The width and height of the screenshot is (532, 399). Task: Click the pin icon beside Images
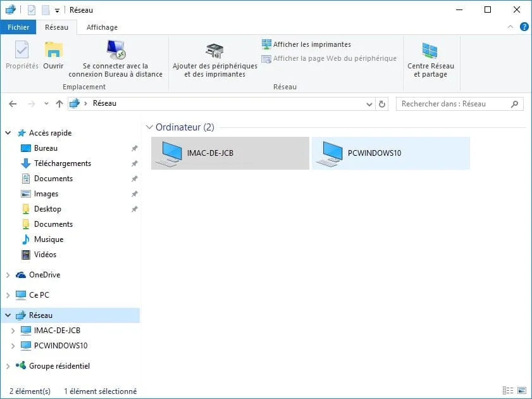click(x=134, y=194)
